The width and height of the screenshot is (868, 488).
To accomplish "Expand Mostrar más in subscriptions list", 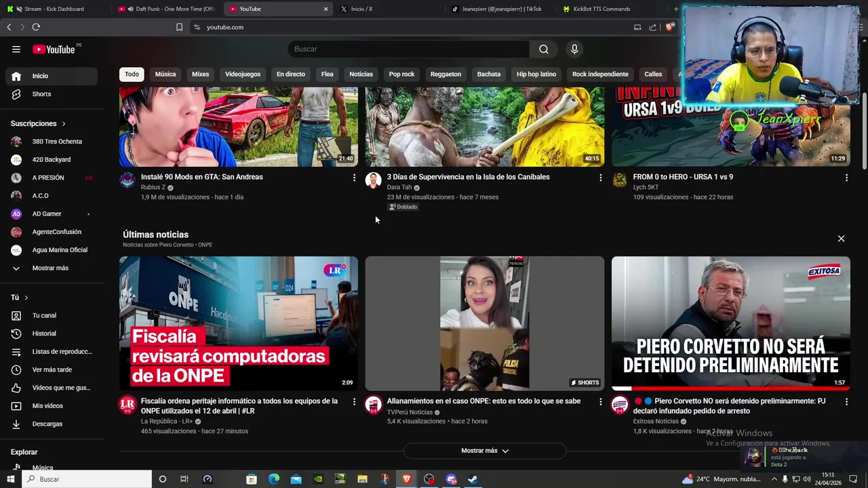I will click(x=52, y=268).
